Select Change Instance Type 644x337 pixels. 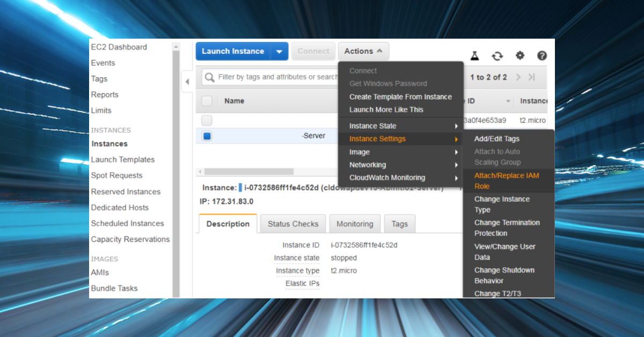pos(502,204)
